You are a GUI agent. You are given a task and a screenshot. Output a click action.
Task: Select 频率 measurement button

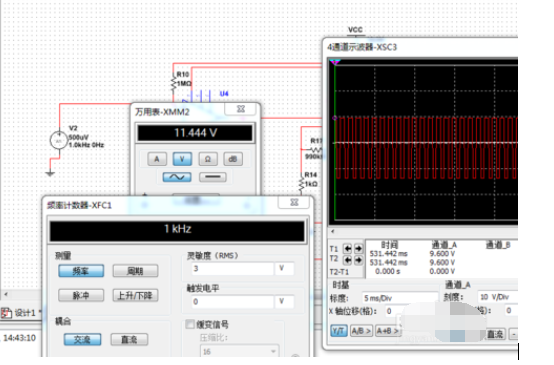pyautogui.click(x=81, y=271)
